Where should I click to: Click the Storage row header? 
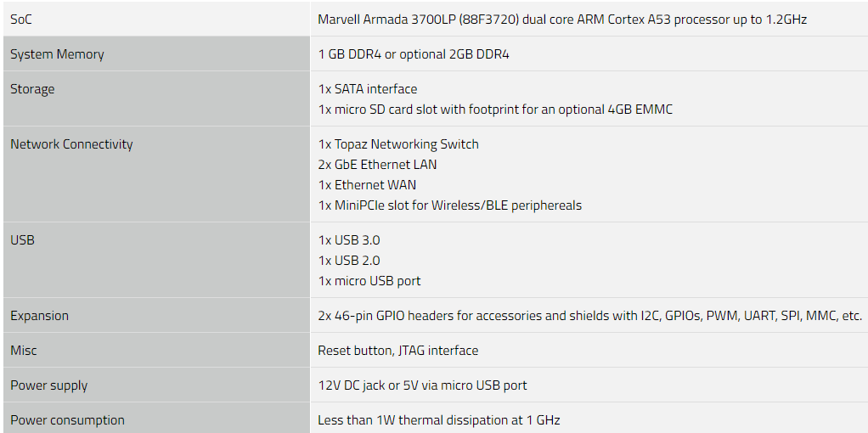32,89
